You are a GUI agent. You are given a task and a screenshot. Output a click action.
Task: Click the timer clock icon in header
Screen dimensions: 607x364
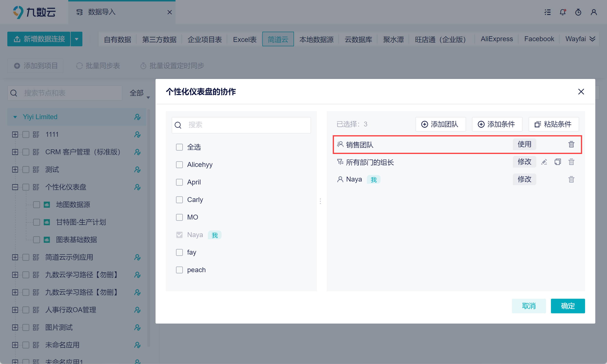pyautogui.click(x=578, y=12)
